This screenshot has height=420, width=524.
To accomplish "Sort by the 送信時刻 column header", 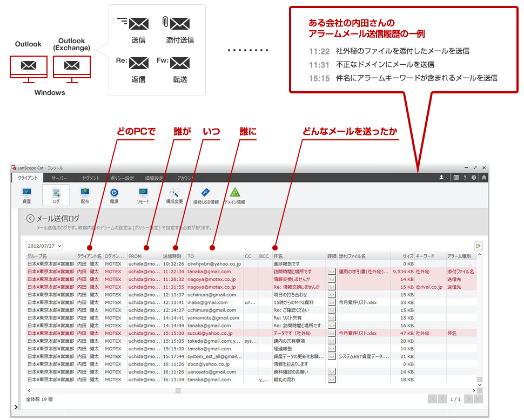I will pos(174,256).
